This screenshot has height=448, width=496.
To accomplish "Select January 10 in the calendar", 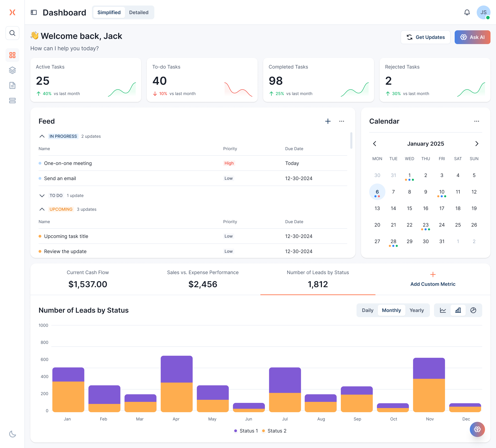I will (x=442, y=192).
